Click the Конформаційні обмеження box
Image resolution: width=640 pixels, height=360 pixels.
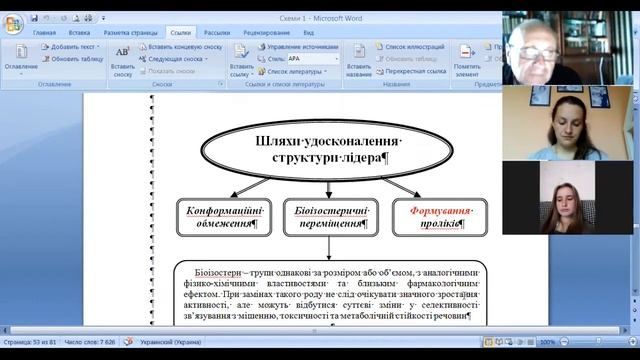click(224, 217)
